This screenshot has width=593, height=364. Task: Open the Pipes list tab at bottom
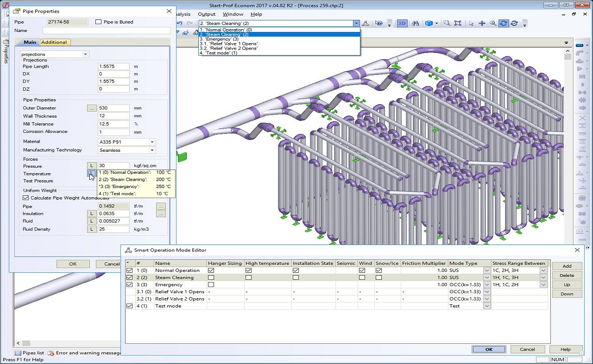[30, 353]
